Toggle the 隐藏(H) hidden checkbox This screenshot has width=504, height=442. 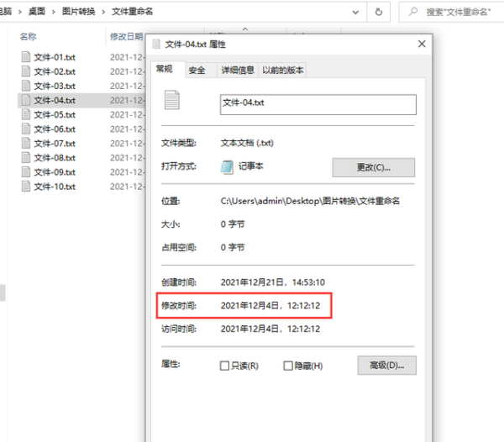[x=288, y=366]
